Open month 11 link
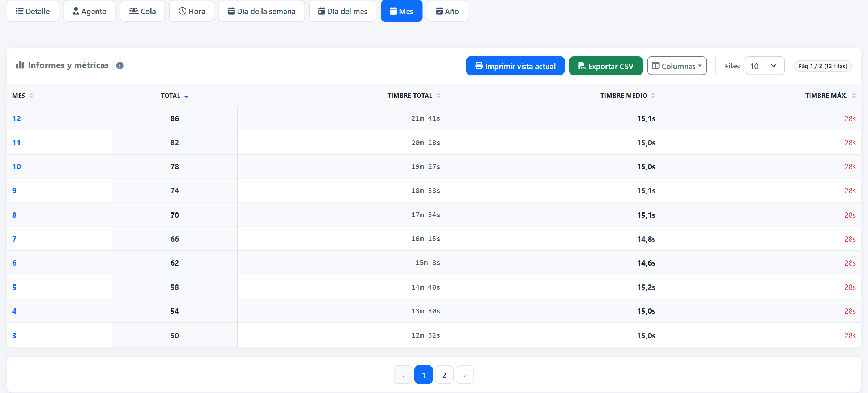868x393 pixels. tap(17, 143)
